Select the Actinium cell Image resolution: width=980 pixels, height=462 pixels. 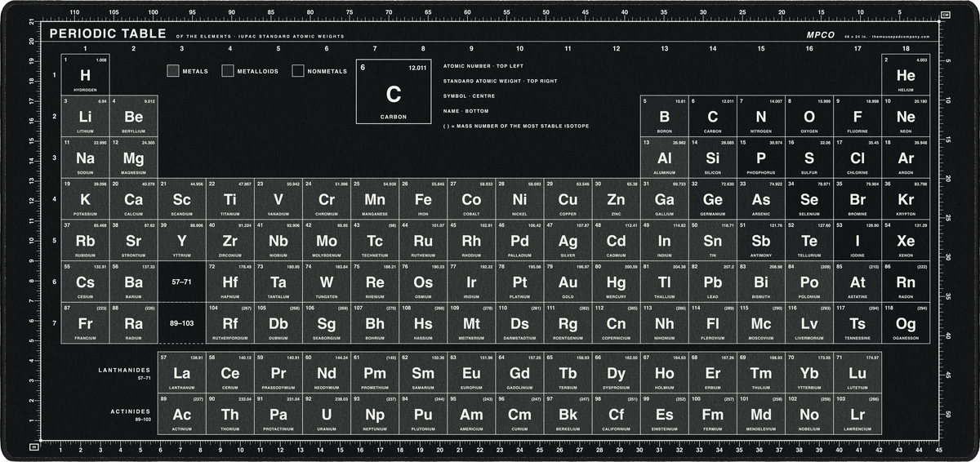click(181, 414)
